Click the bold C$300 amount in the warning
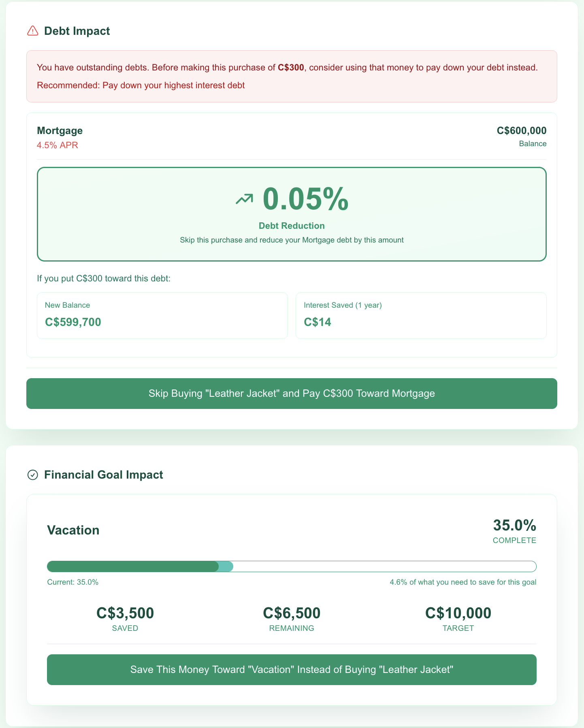 290,67
